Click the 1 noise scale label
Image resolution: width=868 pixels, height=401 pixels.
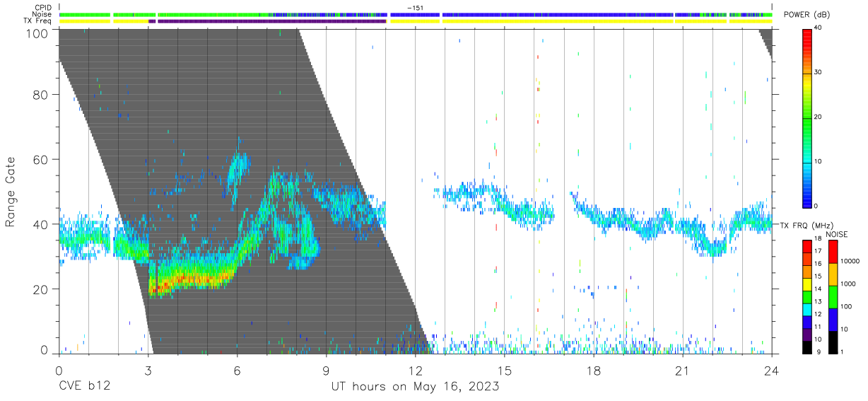coord(843,351)
